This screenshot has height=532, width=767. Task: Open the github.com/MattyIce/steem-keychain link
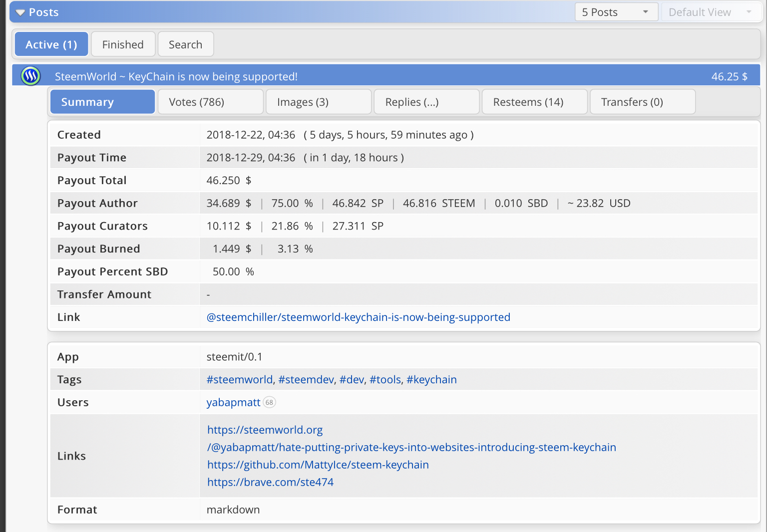318,465
